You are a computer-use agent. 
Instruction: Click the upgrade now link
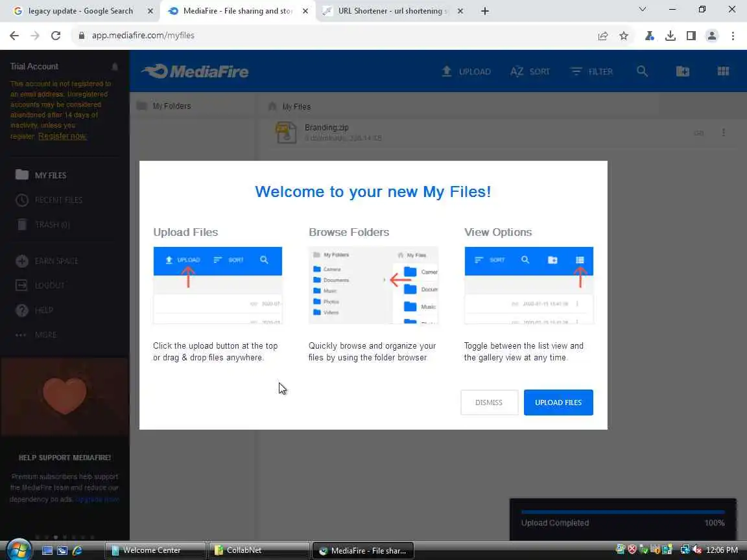click(97, 499)
